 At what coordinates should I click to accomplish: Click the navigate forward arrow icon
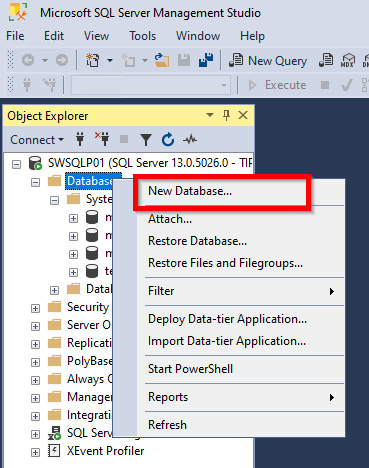(62, 60)
